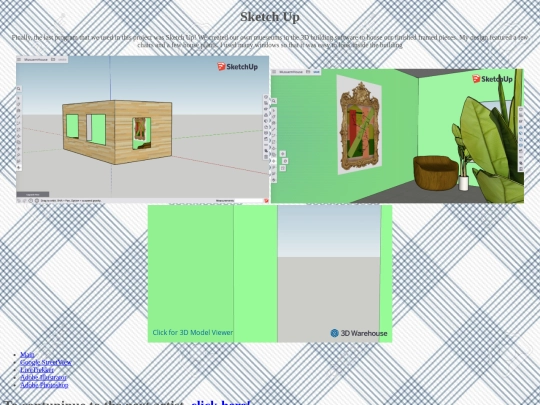
Task: Click the SketchUp logo in the exterior screenshot
Action: [x=237, y=66]
